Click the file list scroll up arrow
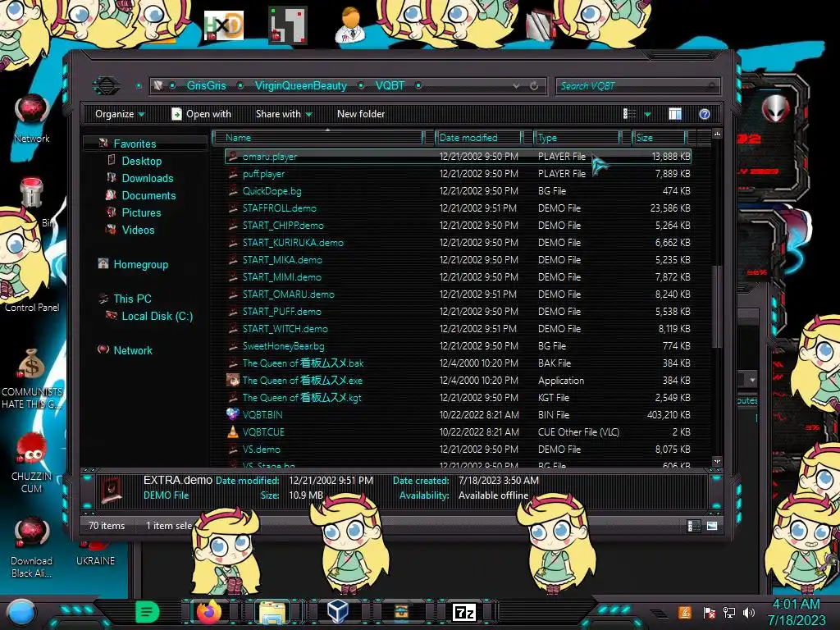Viewport: 840px width, 630px height. click(717, 134)
